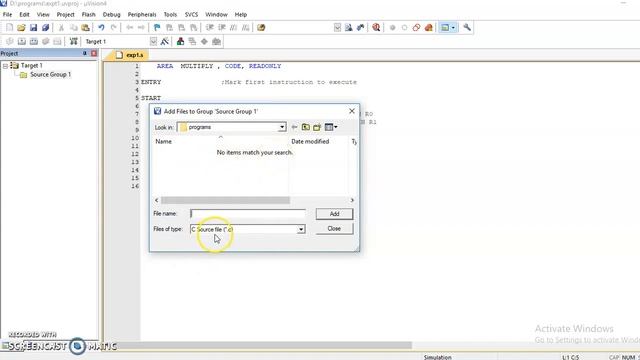Insert a bookmark with the blue flag icon
Viewport: 640px width, 360px height.
(157, 28)
